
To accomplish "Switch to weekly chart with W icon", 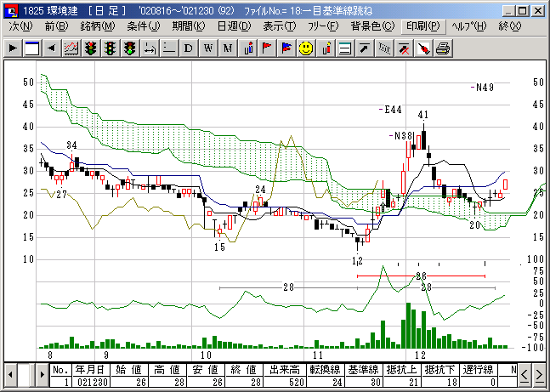I will click(208, 48).
